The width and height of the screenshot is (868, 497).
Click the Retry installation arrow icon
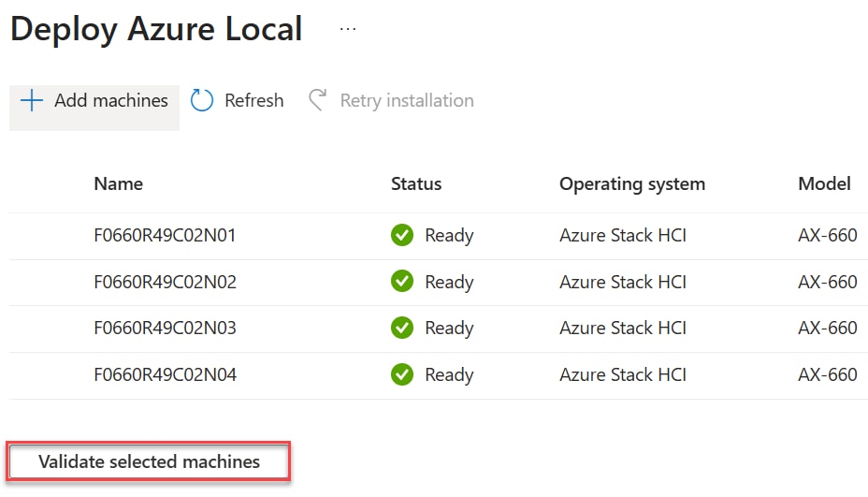[x=318, y=100]
